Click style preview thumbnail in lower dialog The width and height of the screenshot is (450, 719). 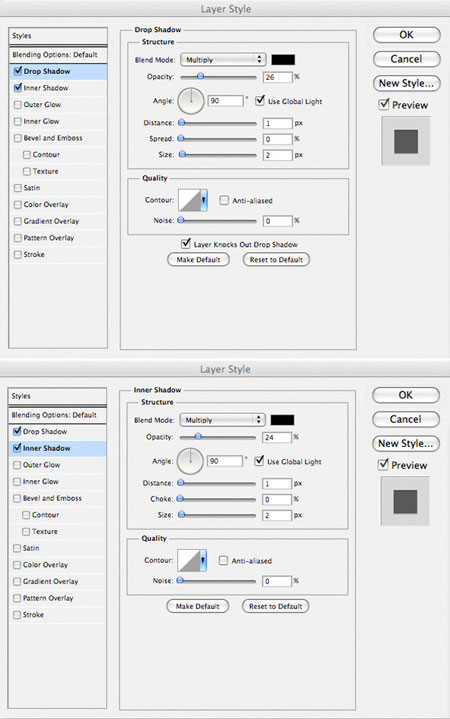tap(405, 501)
